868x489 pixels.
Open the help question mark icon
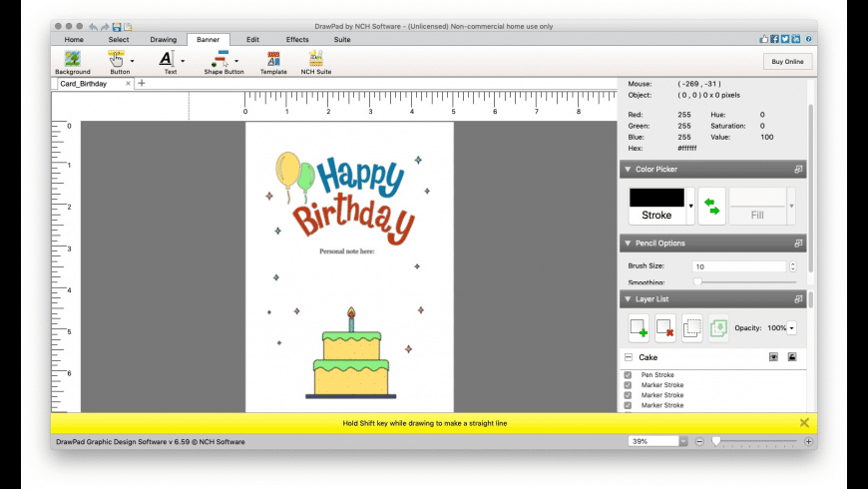808,39
